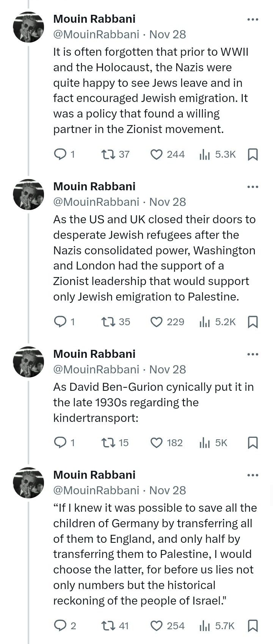Reply to the tweet about Jewish emigration
The image size is (273, 644).
(60, 154)
